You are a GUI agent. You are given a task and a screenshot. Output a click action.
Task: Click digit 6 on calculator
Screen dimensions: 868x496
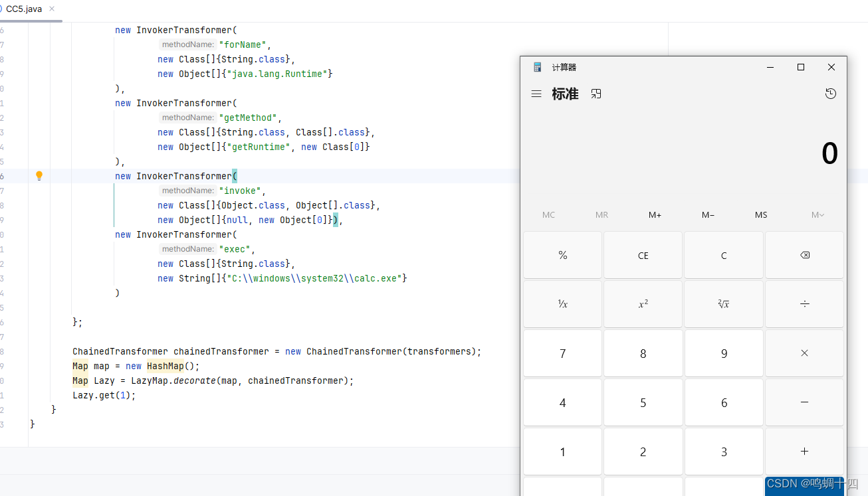724,402
